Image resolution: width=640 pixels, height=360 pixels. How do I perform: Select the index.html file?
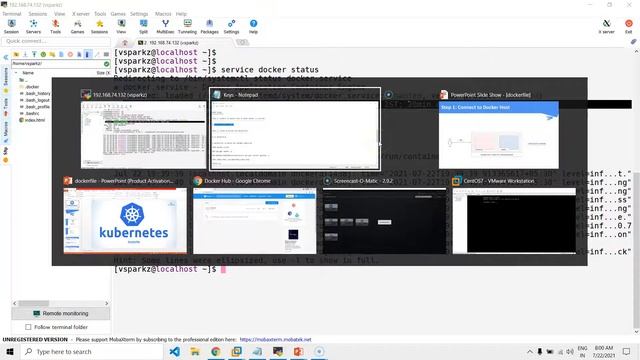(x=32, y=120)
